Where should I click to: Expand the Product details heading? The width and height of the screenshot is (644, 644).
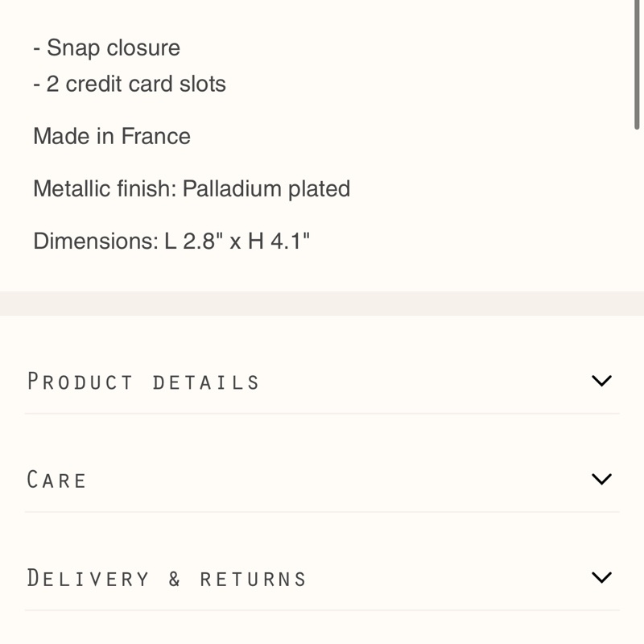(x=143, y=381)
